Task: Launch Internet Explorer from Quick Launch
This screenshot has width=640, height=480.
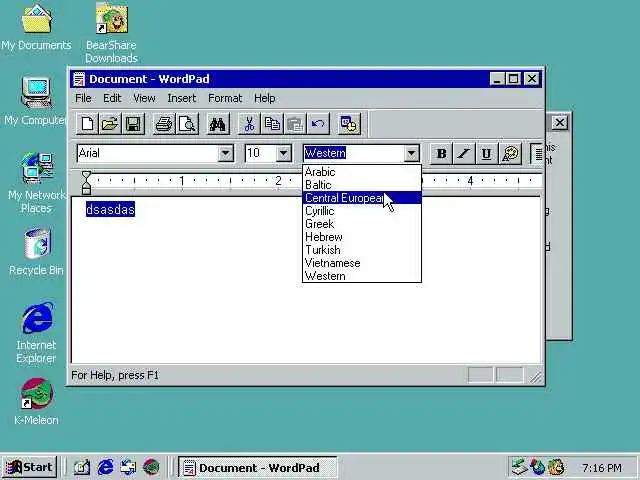Action: (105, 467)
